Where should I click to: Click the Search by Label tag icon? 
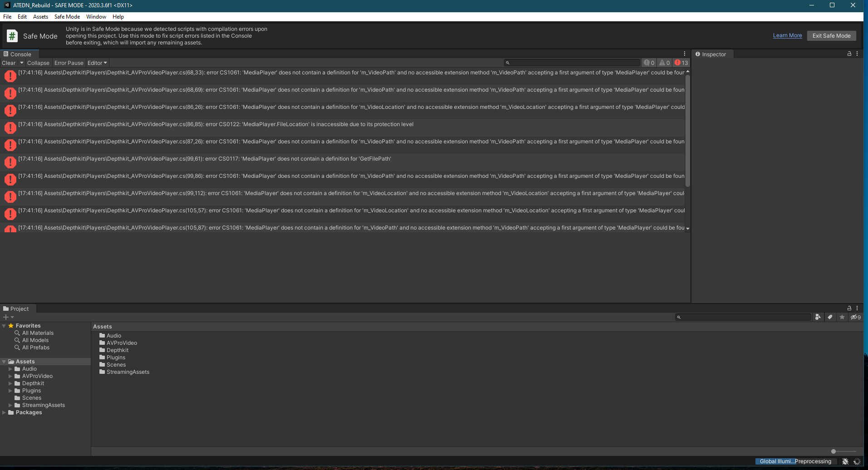pos(830,317)
